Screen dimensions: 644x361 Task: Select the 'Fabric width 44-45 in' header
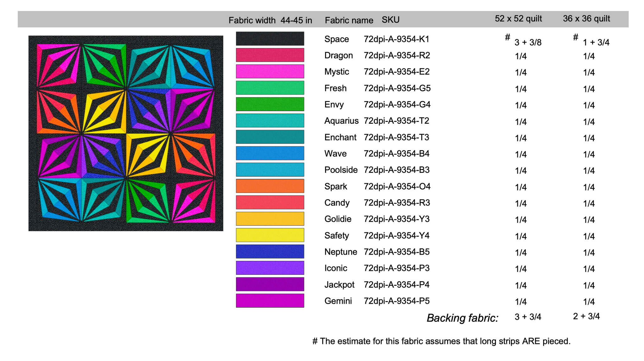click(x=270, y=20)
